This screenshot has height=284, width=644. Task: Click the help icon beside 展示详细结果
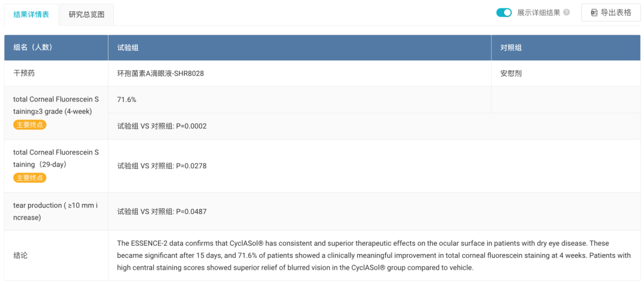tap(567, 13)
